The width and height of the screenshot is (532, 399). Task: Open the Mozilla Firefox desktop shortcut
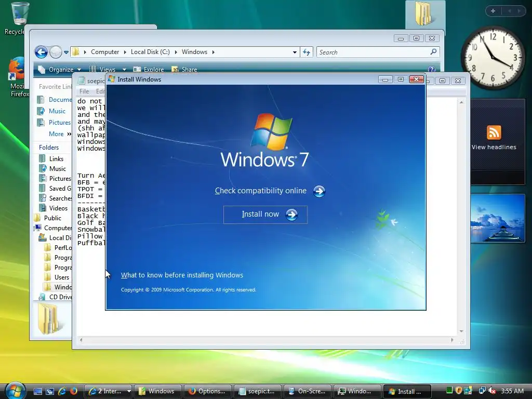pos(17,77)
